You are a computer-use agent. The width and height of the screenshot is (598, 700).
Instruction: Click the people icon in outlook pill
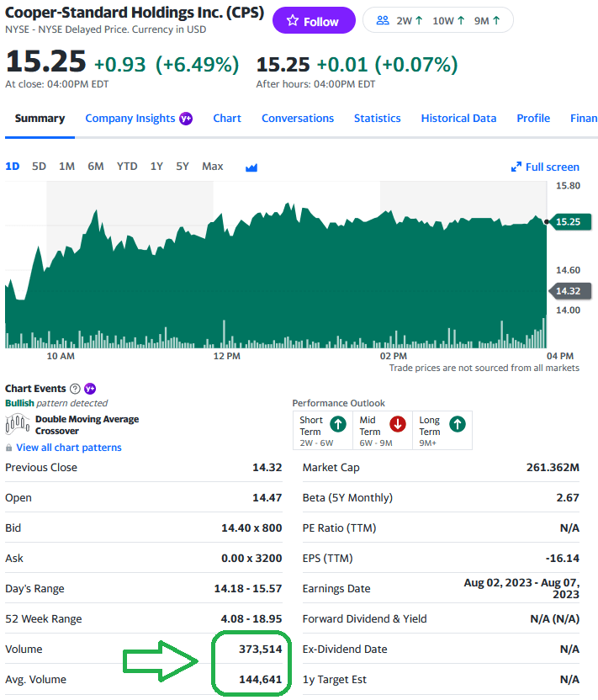point(383,21)
